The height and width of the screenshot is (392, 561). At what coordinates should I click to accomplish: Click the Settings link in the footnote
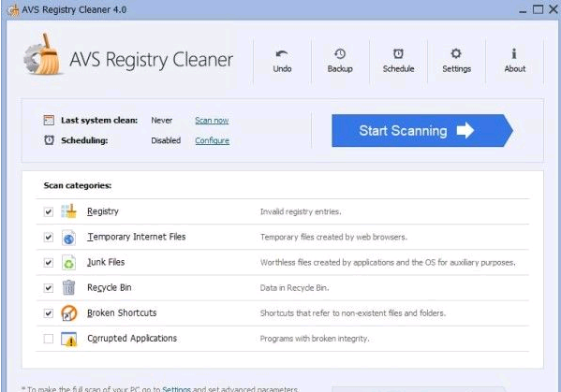[x=176, y=389]
